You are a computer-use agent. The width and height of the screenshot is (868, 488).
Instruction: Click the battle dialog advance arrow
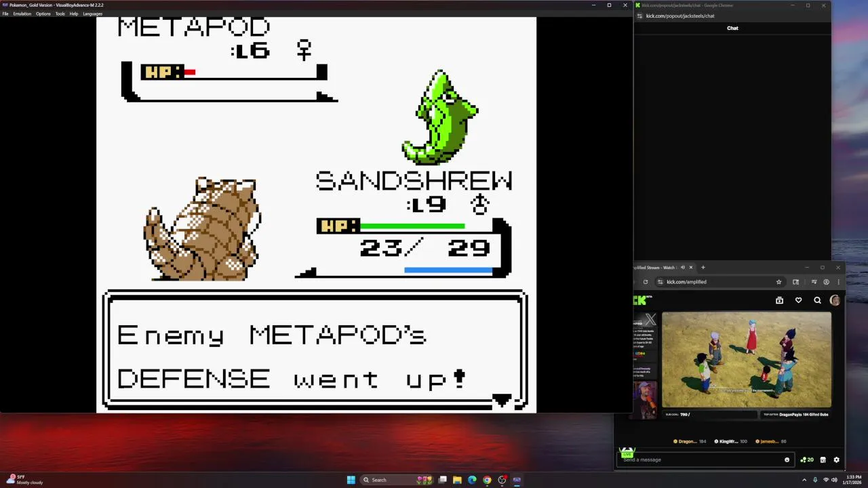pyautogui.click(x=502, y=401)
